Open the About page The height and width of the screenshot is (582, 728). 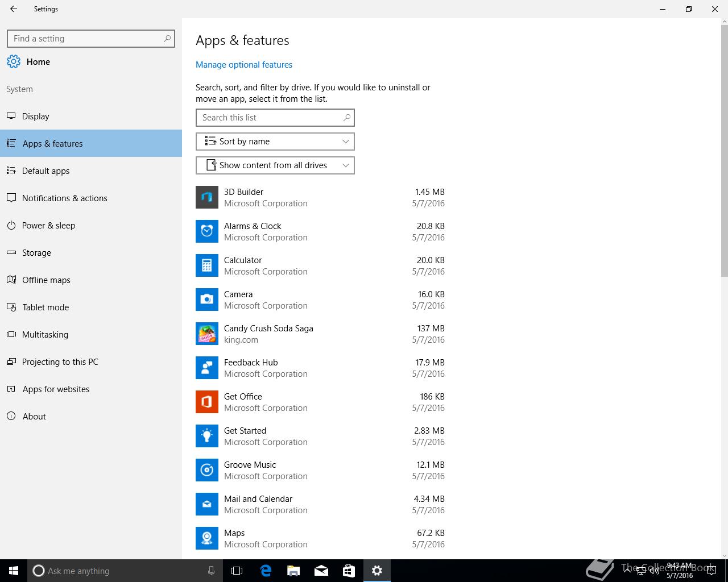pyautogui.click(x=91, y=417)
